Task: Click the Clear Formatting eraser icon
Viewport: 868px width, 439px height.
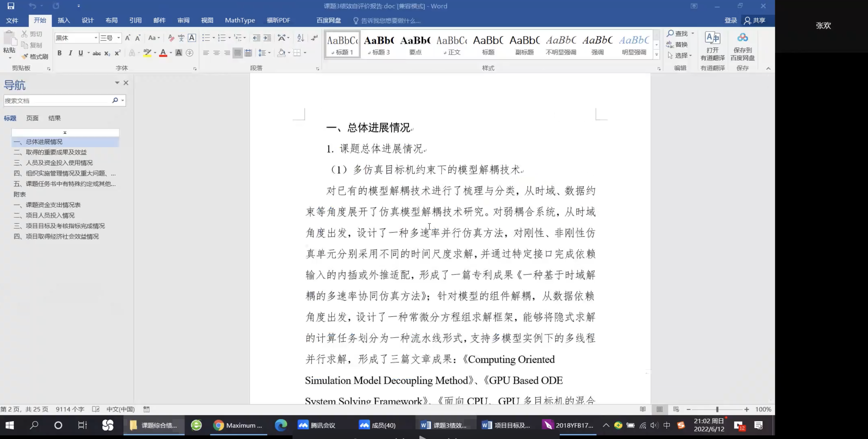Action: 171,38
